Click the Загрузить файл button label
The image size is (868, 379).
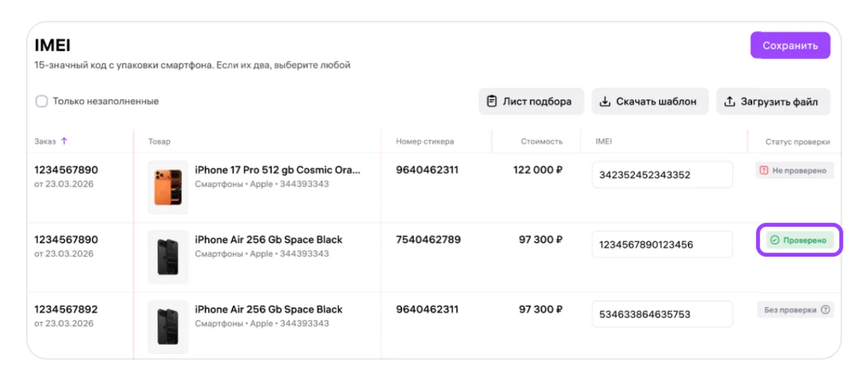pos(779,101)
